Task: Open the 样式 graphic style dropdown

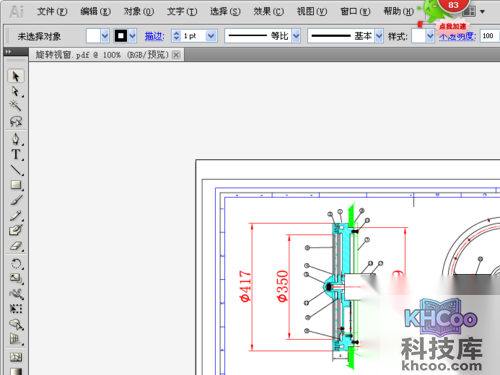Action: [x=430, y=36]
